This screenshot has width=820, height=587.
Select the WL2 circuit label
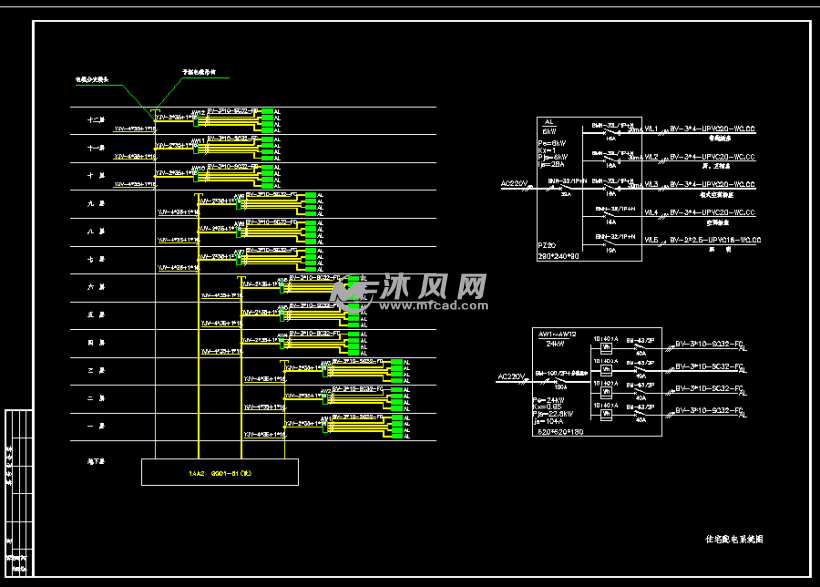point(651,156)
